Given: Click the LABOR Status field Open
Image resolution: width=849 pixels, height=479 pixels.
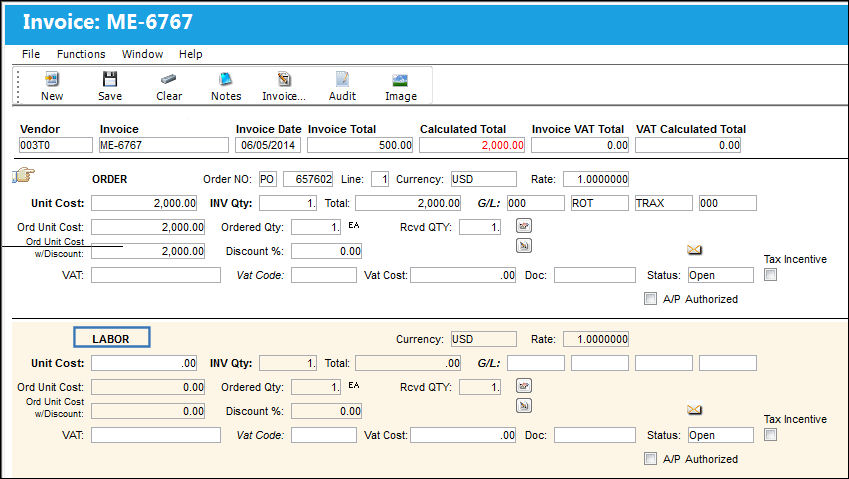Looking at the screenshot, I should pos(721,435).
